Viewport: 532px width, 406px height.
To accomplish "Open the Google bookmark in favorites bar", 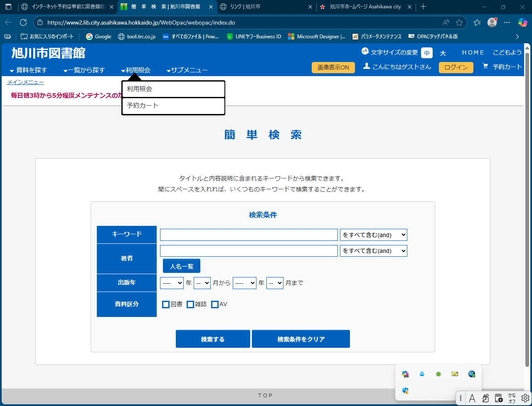I will [x=99, y=37].
